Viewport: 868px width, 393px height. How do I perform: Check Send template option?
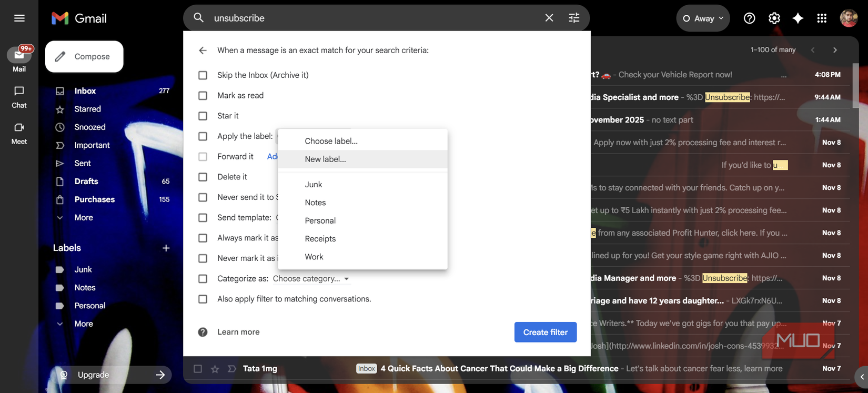point(203,218)
